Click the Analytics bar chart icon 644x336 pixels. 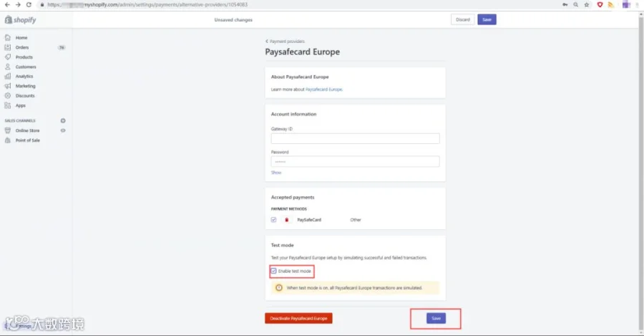(7, 76)
